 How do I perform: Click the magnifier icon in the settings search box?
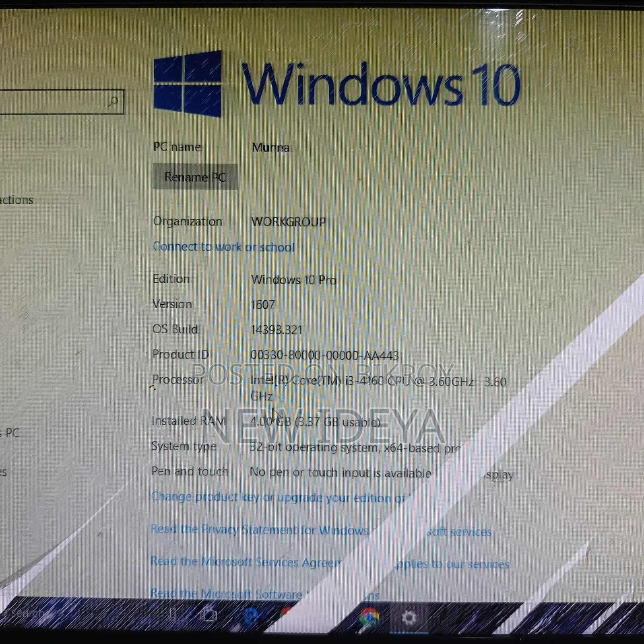point(114,101)
